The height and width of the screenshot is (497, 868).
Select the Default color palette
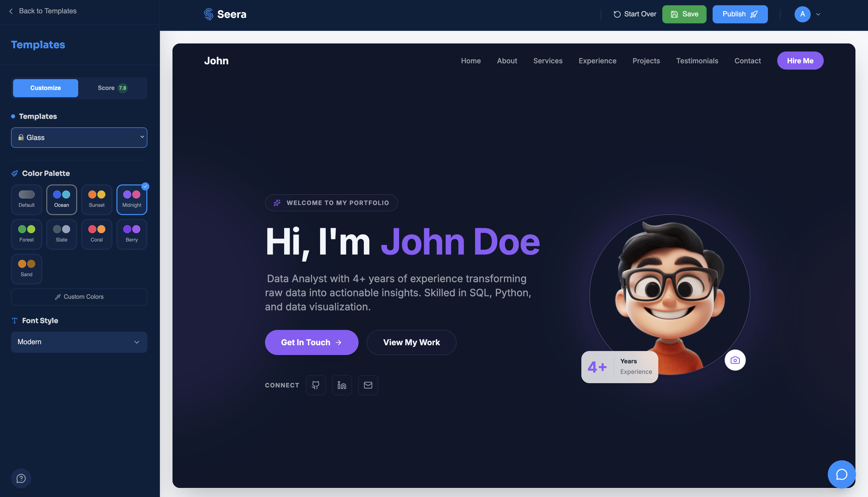27,200
